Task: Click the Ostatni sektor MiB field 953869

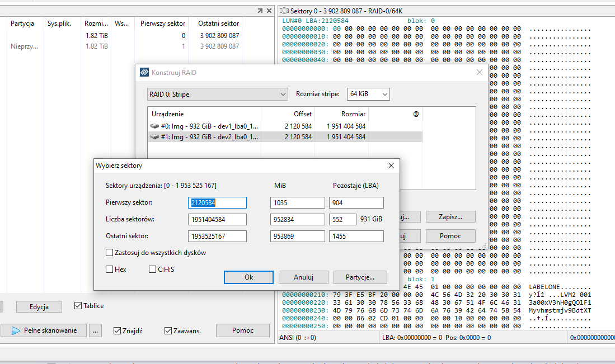Action: click(297, 237)
